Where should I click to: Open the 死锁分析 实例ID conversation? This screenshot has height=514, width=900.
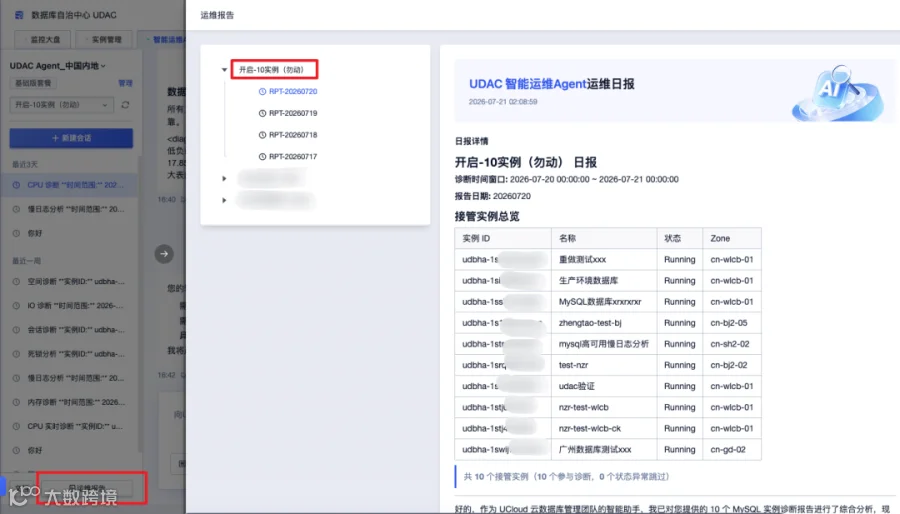pyautogui.click(x=71, y=353)
